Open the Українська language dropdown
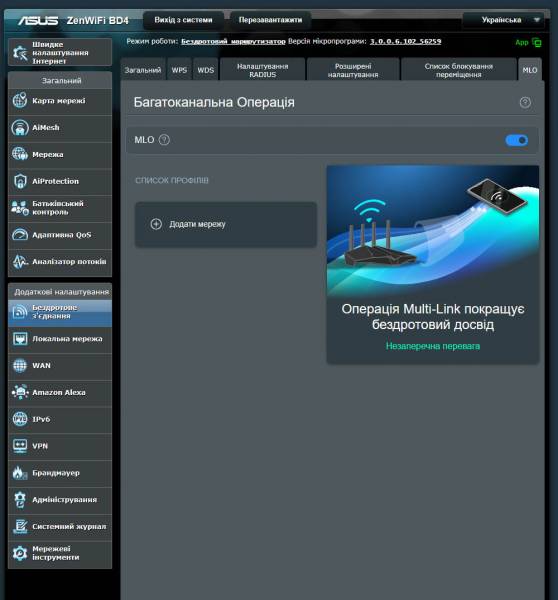 (503, 20)
